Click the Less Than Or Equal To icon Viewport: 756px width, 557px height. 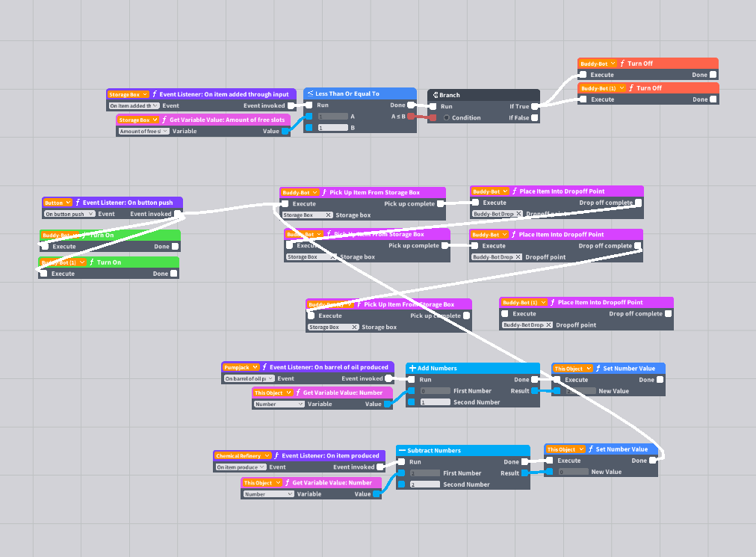click(310, 93)
